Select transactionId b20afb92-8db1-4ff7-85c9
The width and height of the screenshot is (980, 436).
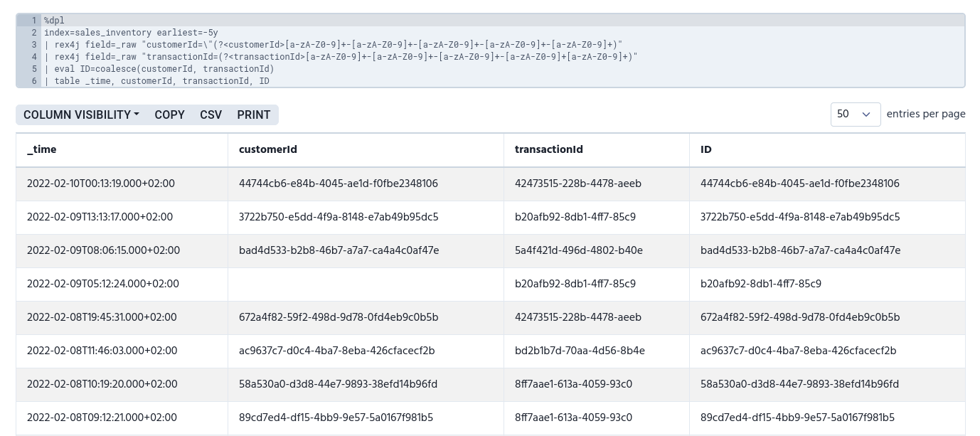(575, 218)
